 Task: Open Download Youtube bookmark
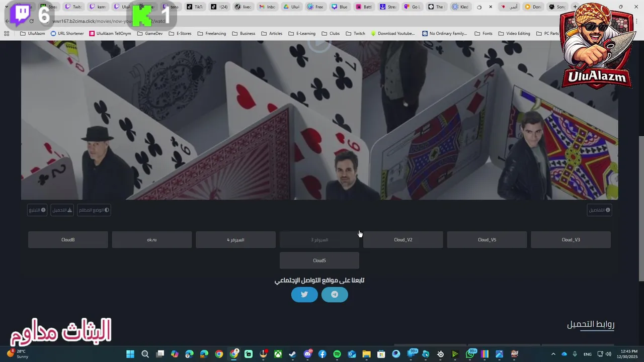393,34
